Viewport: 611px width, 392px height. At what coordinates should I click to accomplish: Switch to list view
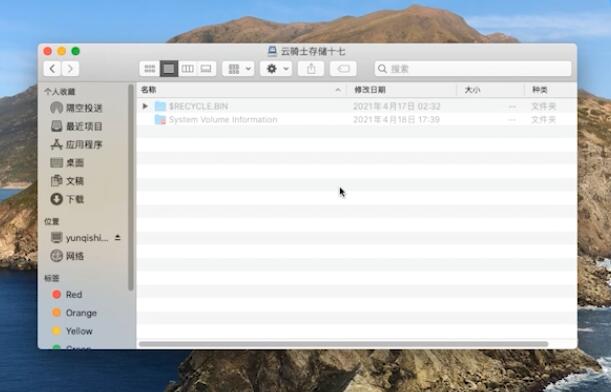click(x=169, y=69)
